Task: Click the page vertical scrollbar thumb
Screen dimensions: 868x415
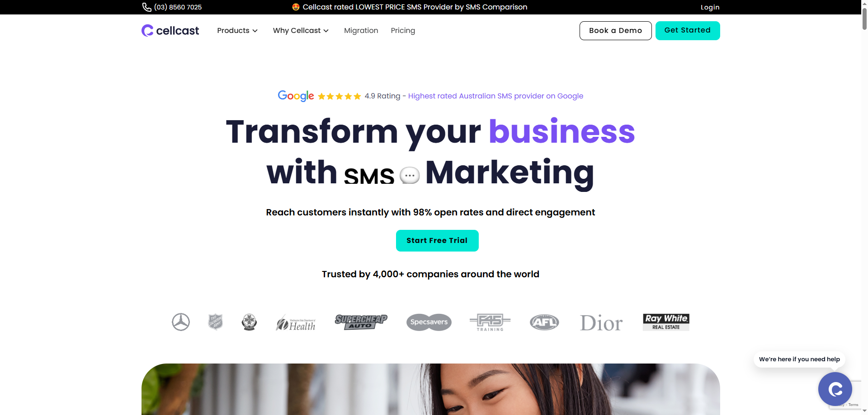Action: (864, 16)
